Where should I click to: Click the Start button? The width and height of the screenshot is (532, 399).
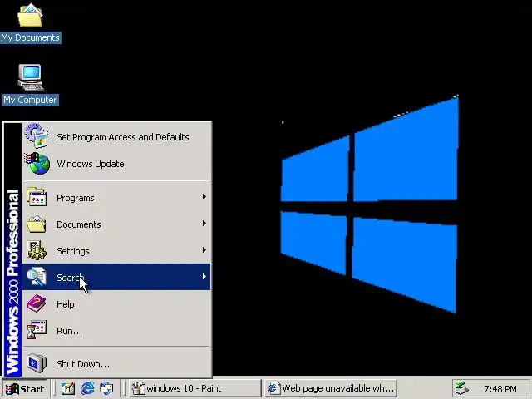click(x=24, y=388)
